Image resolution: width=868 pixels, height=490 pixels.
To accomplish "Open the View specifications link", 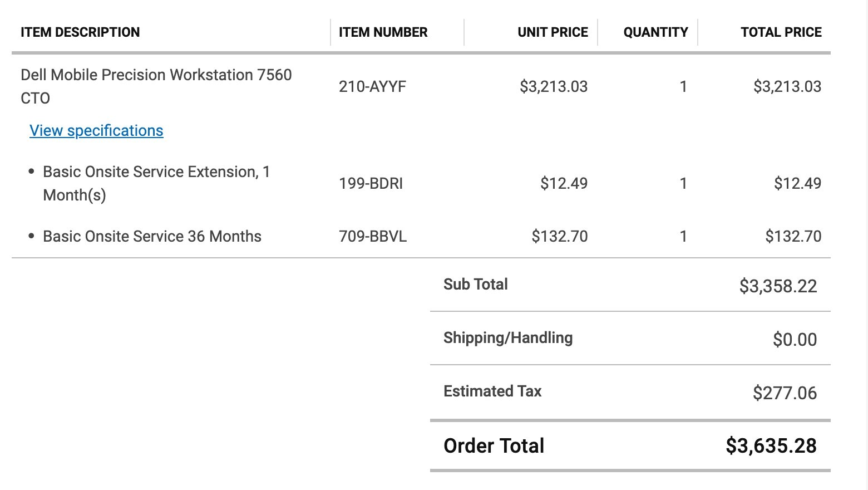I will [x=96, y=130].
